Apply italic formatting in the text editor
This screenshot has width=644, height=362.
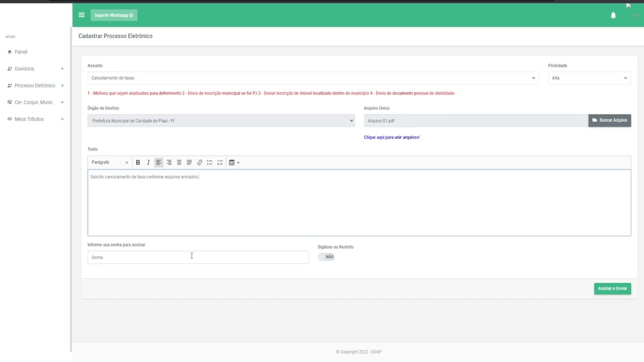point(148,162)
